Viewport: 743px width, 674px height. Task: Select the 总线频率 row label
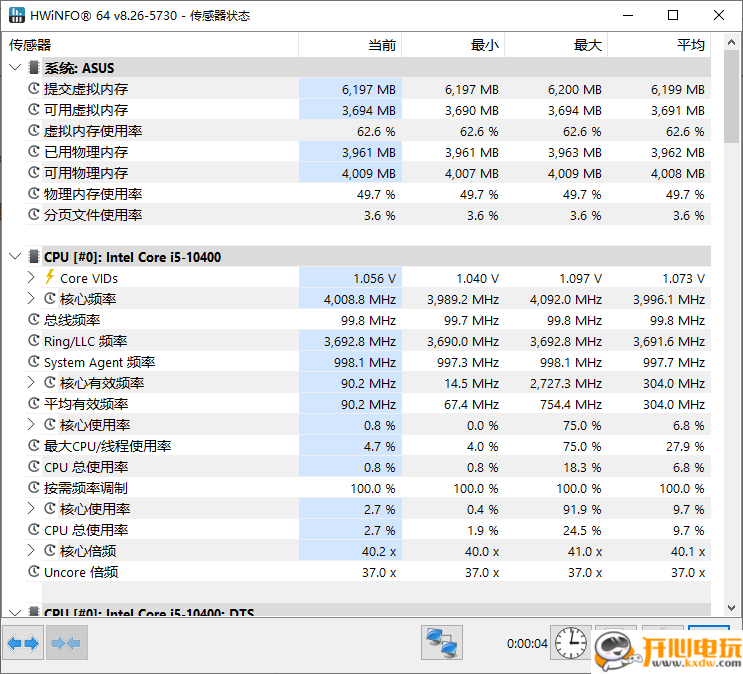(72, 320)
